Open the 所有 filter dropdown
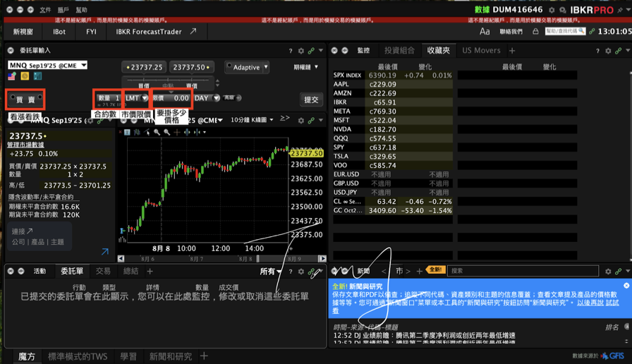The height and width of the screenshot is (364, 632). click(270, 272)
